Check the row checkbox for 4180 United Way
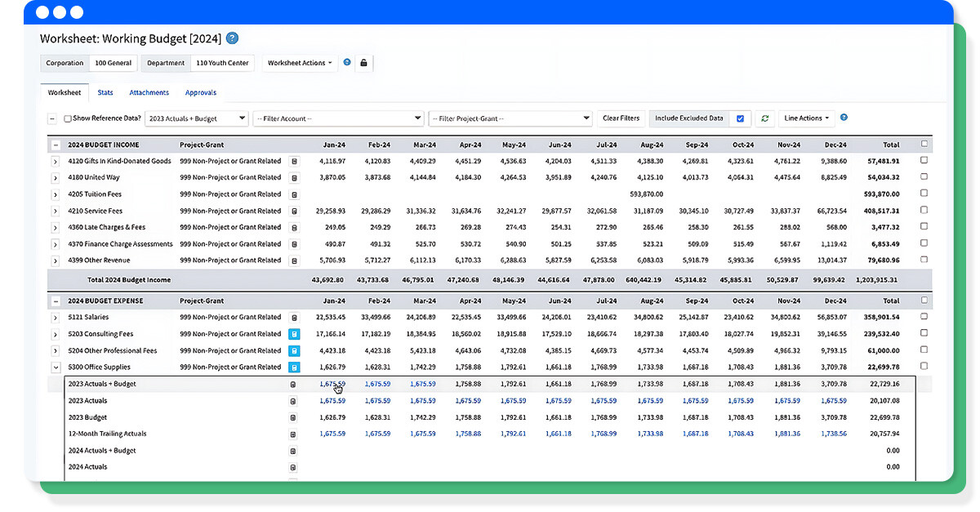 tap(924, 177)
